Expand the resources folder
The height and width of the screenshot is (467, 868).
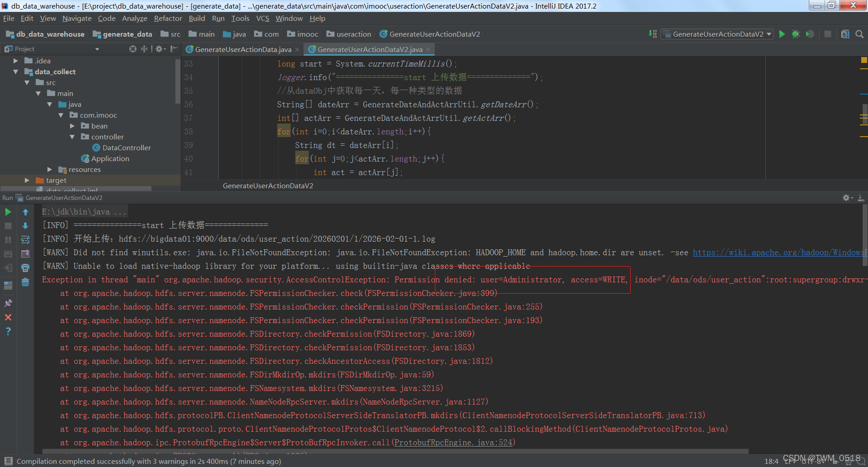pos(50,169)
